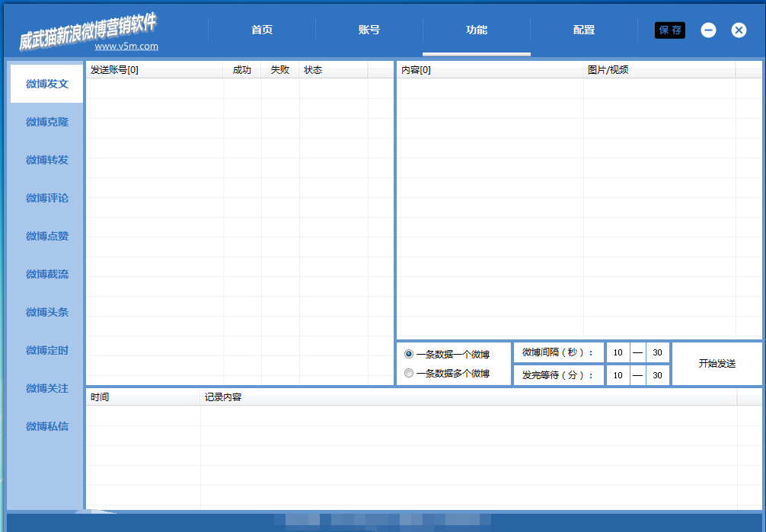Image resolution: width=766 pixels, height=532 pixels.
Task: Select 微博发文 in the sidebar
Action: coord(47,84)
